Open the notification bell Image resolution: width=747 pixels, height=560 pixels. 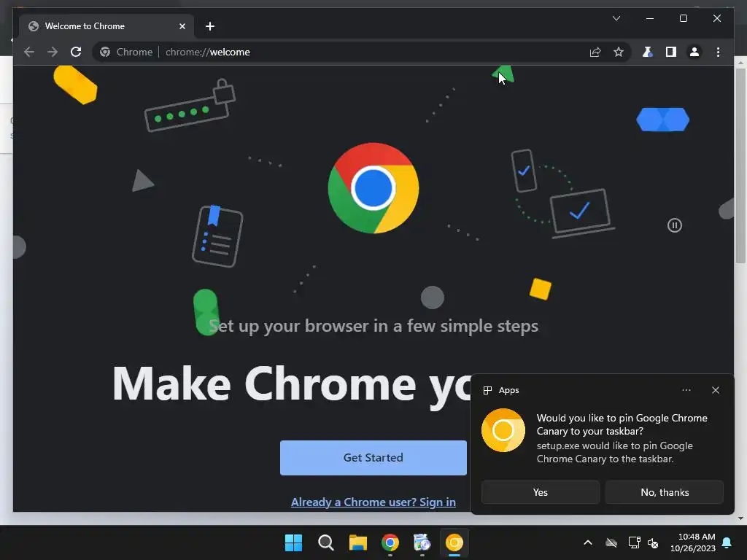(727, 542)
